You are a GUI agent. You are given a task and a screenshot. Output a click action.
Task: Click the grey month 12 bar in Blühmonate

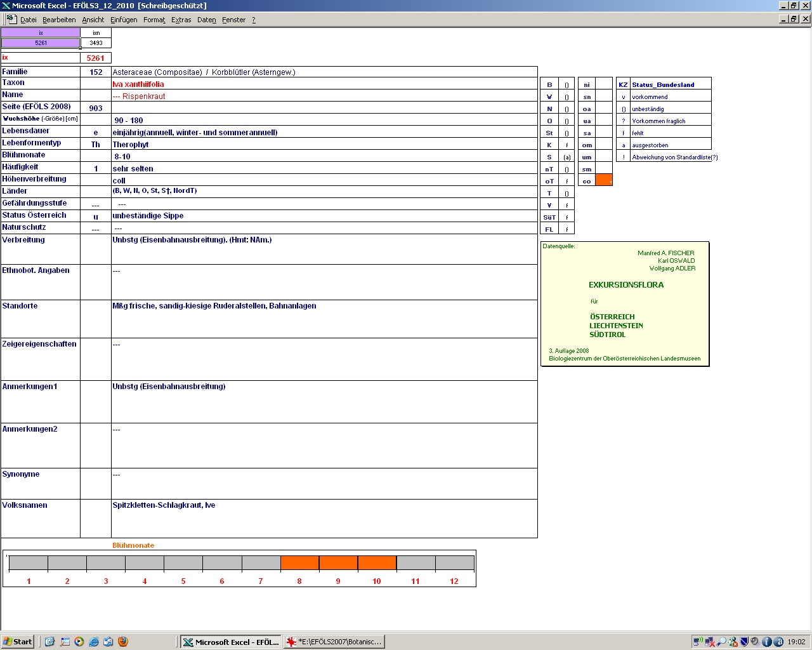[x=454, y=563]
